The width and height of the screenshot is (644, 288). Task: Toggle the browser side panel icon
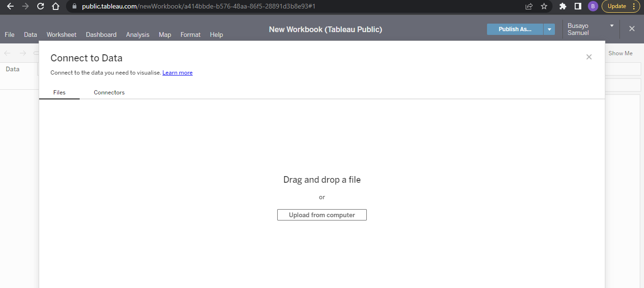[578, 6]
